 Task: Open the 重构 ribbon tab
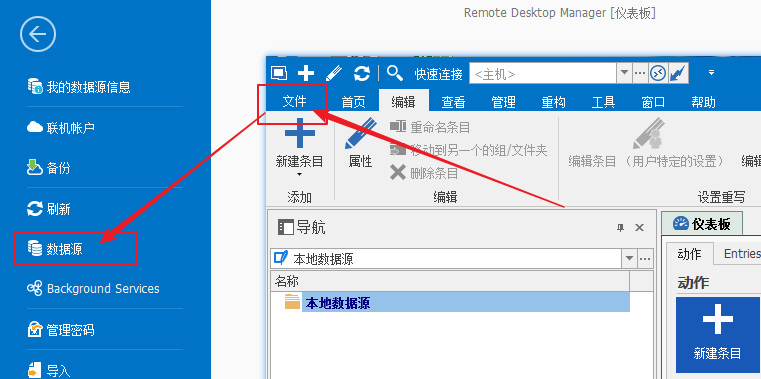[554, 102]
